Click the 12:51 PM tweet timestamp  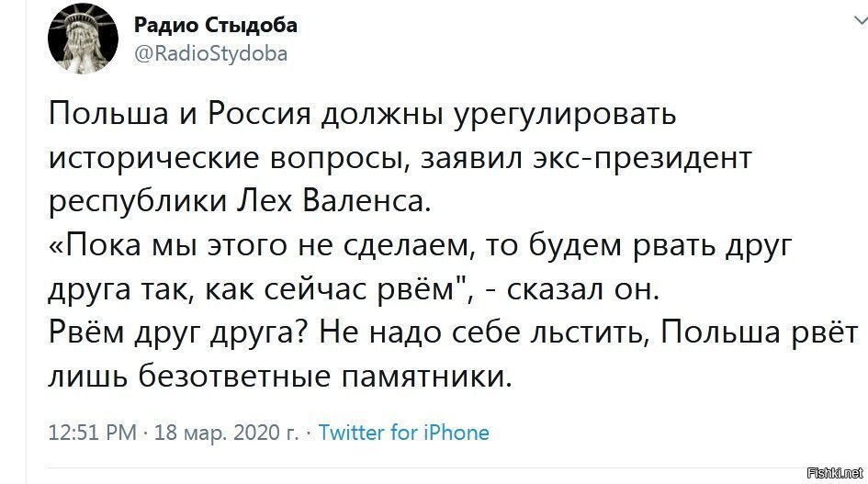click(x=93, y=433)
